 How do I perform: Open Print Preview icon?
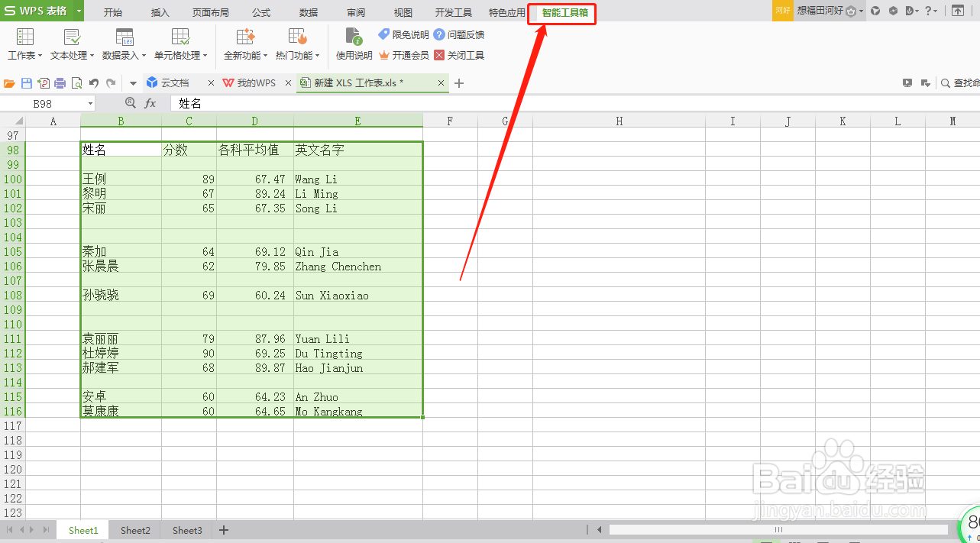coord(76,83)
